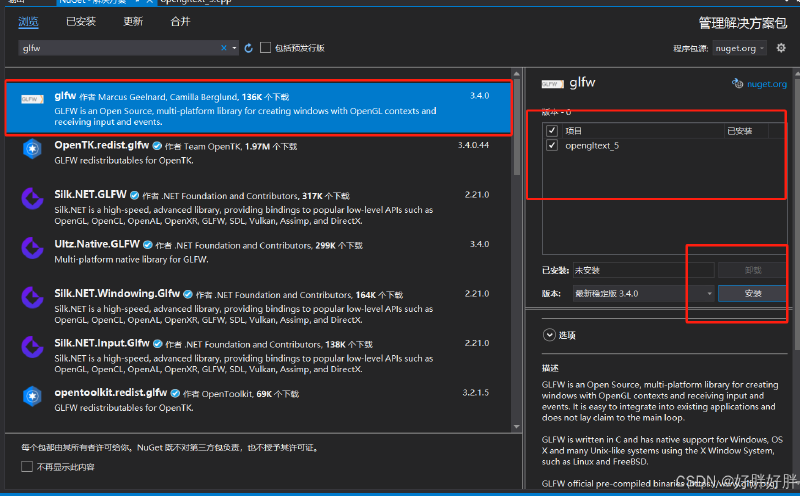The height and width of the screenshot is (496, 800).
Task: Click the opengltext_5 project name row
Action: click(x=592, y=145)
